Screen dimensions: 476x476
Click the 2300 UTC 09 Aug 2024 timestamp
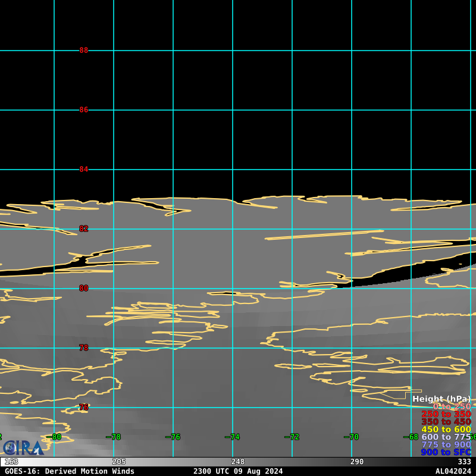[x=238, y=471]
